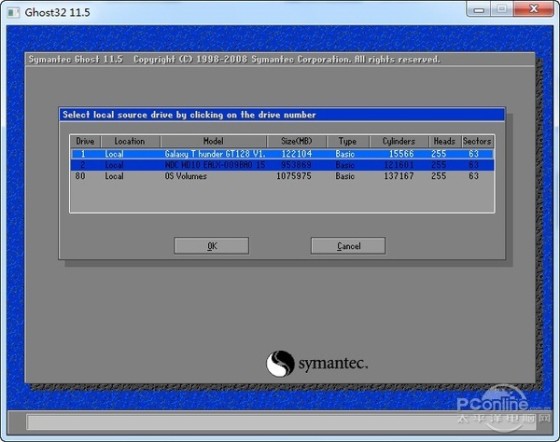This screenshot has width=560, height=442.
Task: Click the Cancel button
Action: click(348, 246)
